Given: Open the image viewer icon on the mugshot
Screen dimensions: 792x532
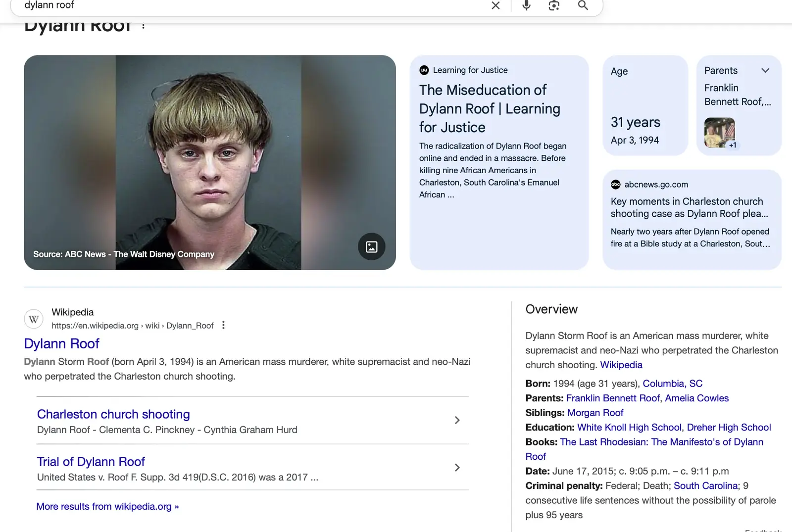Looking at the screenshot, I should [x=371, y=247].
